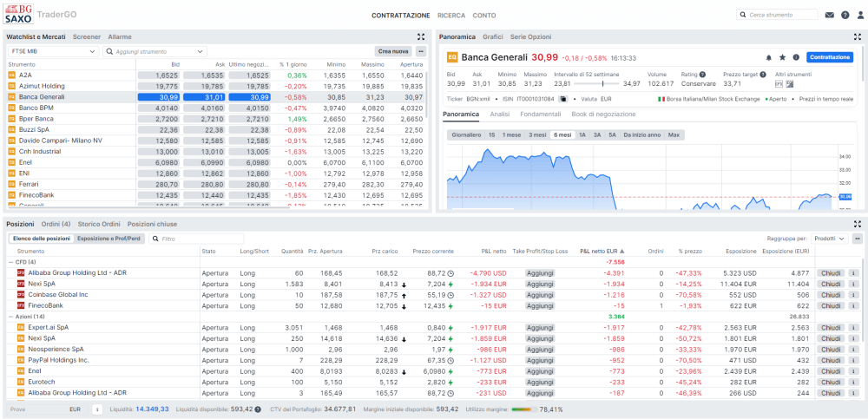
Task: Add take profit for FinecoBank position
Action: click(540, 305)
